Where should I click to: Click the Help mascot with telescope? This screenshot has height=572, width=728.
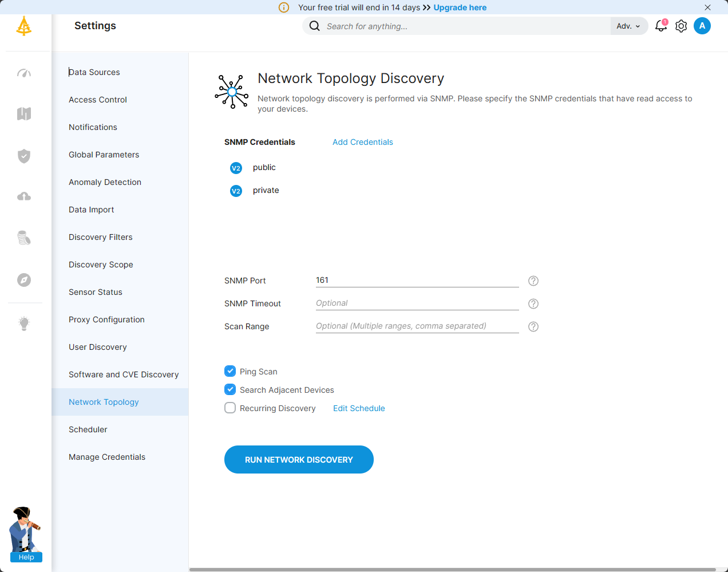point(25,534)
